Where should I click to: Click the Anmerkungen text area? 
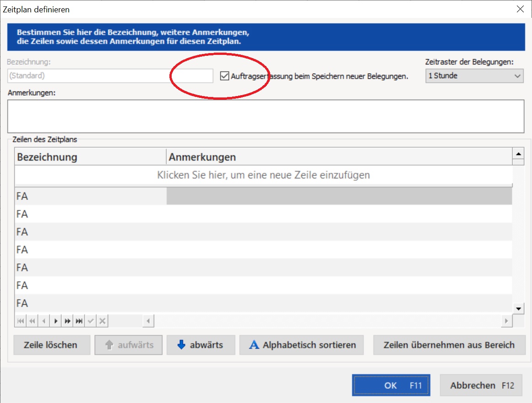tap(266, 116)
